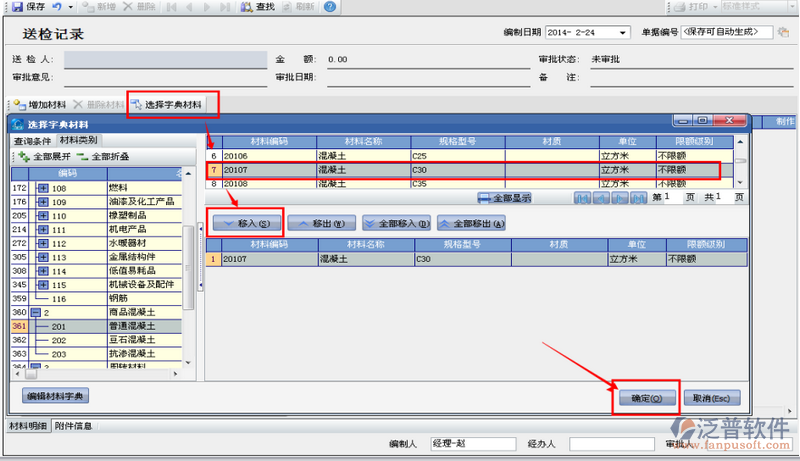
Task: Click material list scroll down arrow
Action: [740, 183]
